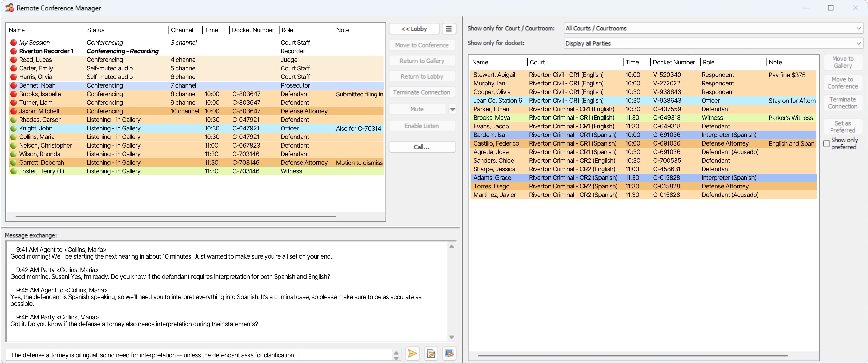Click red status dot for Carter, Emily
Viewport: 868px width, 363px height.
[x=14, y=68]
